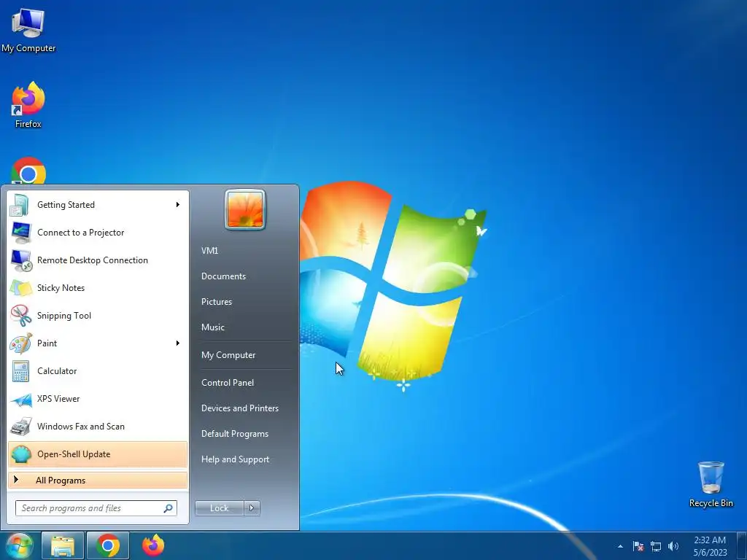Click the Open-Shell Update shell icon
The width and height of the screenshot is (747, 560).
20,454
